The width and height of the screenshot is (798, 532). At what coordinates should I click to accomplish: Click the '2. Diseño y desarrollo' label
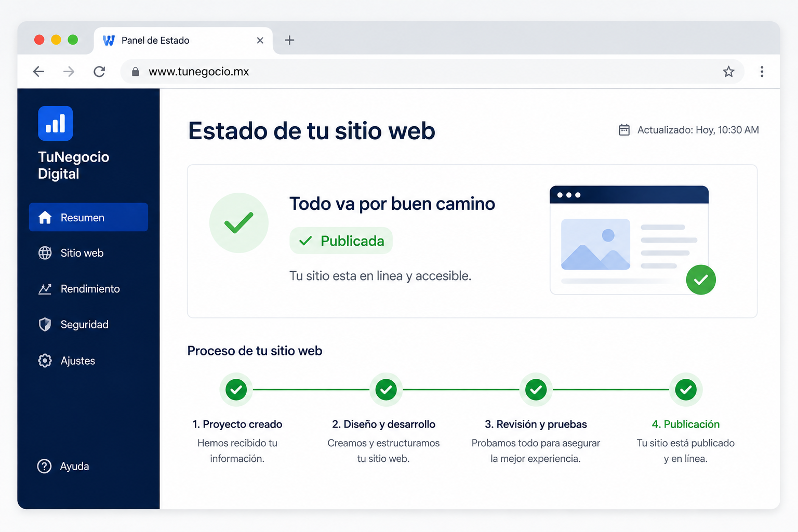tap(384, 424)
